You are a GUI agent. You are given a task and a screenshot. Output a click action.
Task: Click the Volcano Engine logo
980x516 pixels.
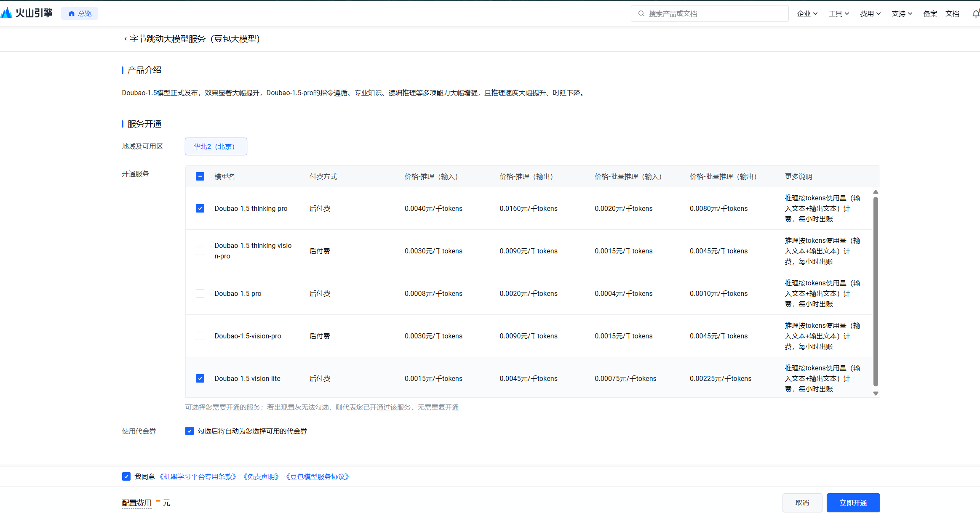pos(27,13)
